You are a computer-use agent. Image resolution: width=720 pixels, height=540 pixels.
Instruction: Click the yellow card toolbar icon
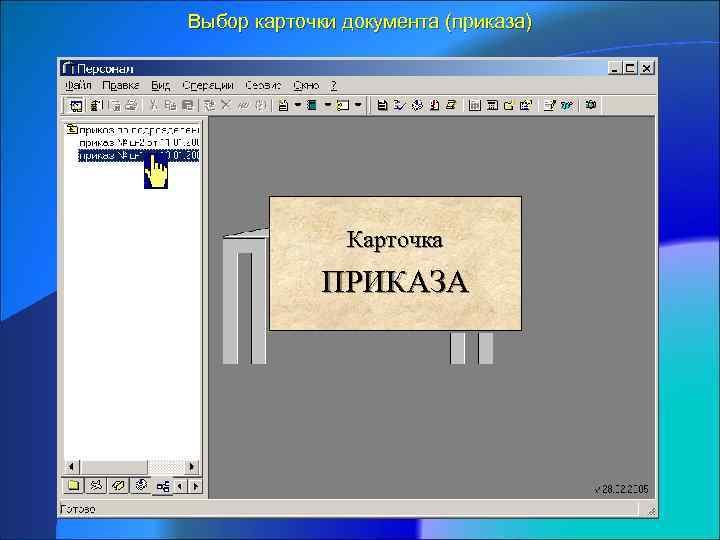tap(343, 106)
